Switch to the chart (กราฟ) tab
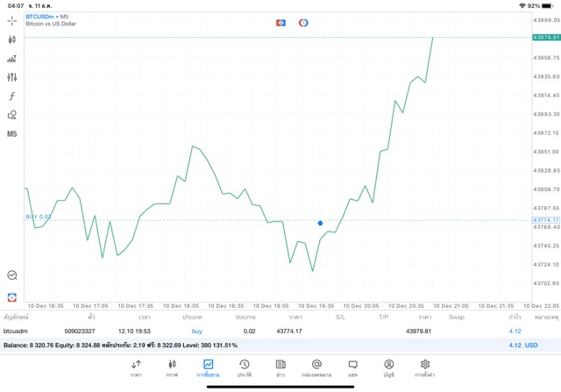 [172, 368]
